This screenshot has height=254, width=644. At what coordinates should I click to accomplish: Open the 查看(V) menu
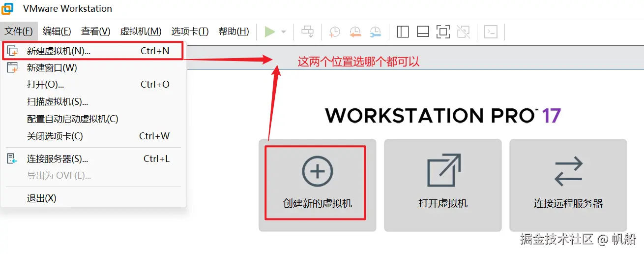click(96, 32)
